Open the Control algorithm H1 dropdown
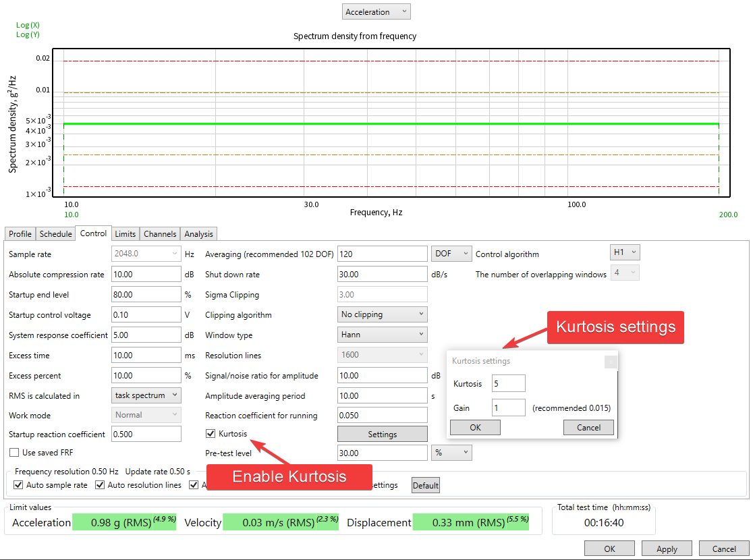Screen dimensions: 753x560 (x=625, y=252)
